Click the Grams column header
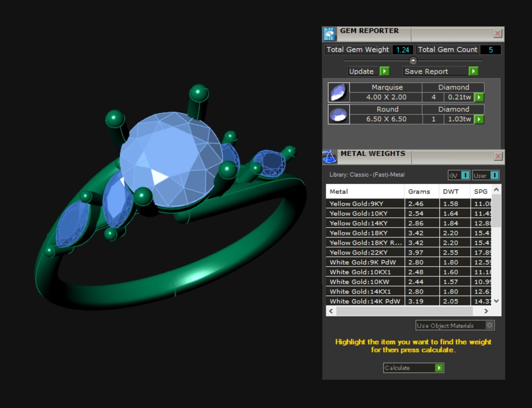 coord(422,192)
